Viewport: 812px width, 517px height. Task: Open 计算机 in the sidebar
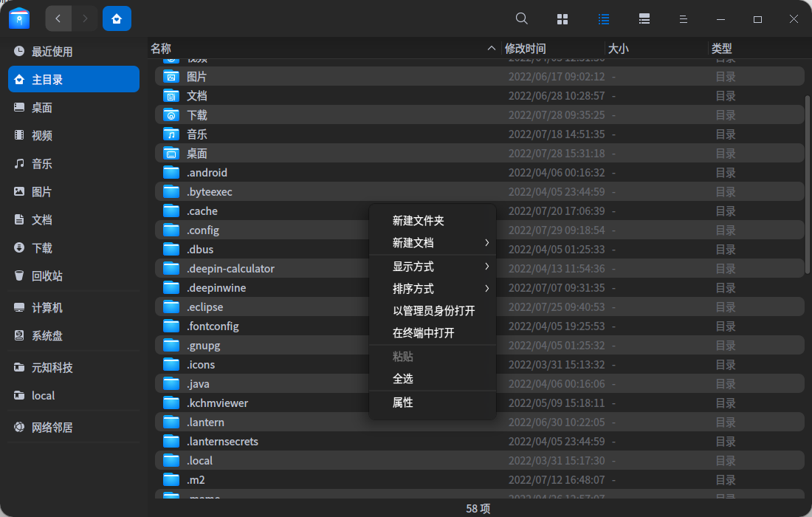tap(74, 308)
